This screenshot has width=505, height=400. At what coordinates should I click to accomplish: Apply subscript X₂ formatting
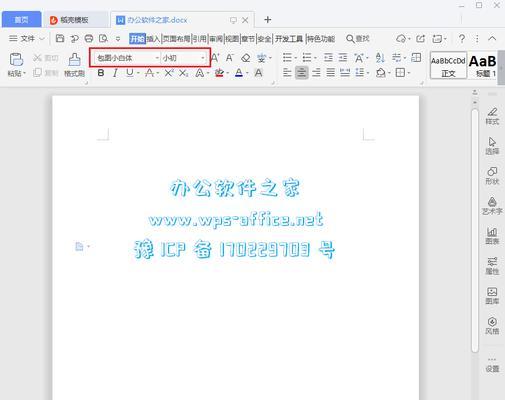point(184,73)
